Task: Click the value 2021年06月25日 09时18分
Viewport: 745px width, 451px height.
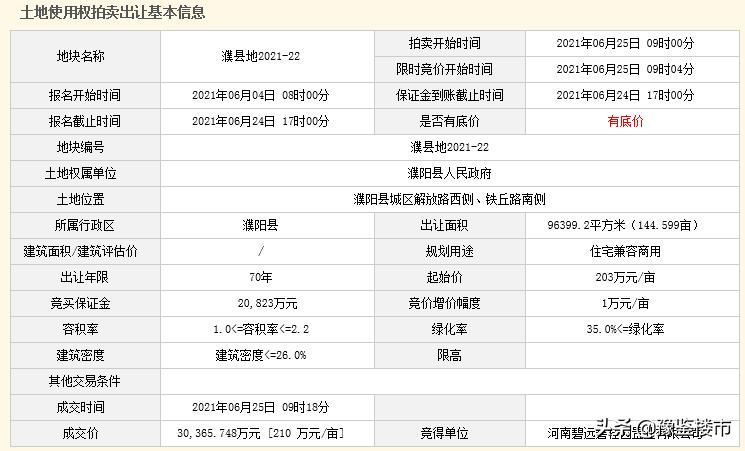Action: tap(260, 407)
